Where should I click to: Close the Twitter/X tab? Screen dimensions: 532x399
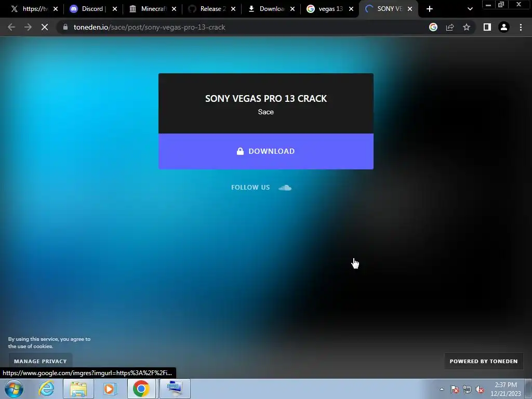56,9
